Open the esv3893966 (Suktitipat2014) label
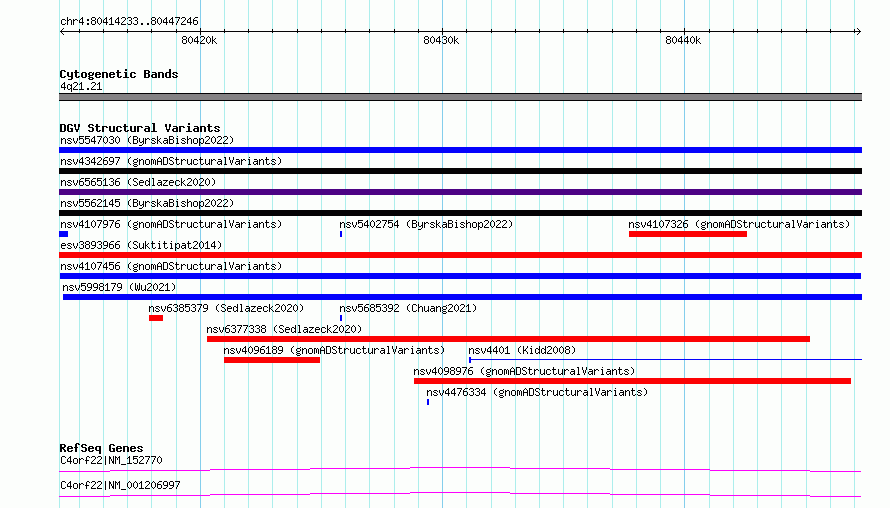The image size is (890, 508). (141, 245)
